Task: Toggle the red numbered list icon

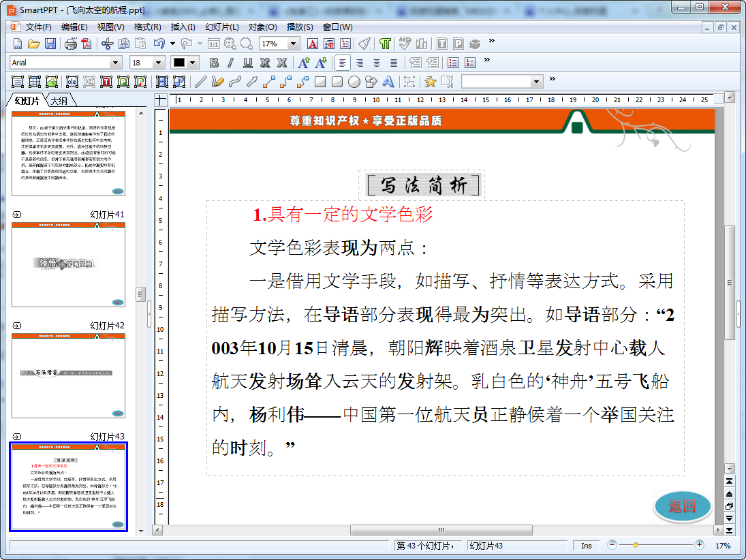Action: click(470, 63)
